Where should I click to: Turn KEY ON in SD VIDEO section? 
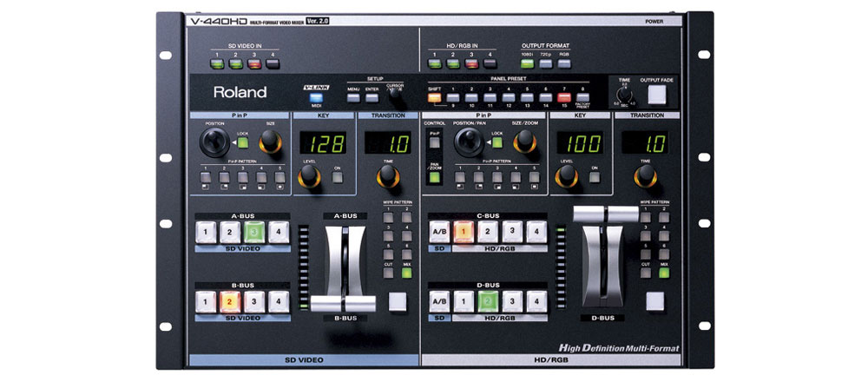pos(337,178)
